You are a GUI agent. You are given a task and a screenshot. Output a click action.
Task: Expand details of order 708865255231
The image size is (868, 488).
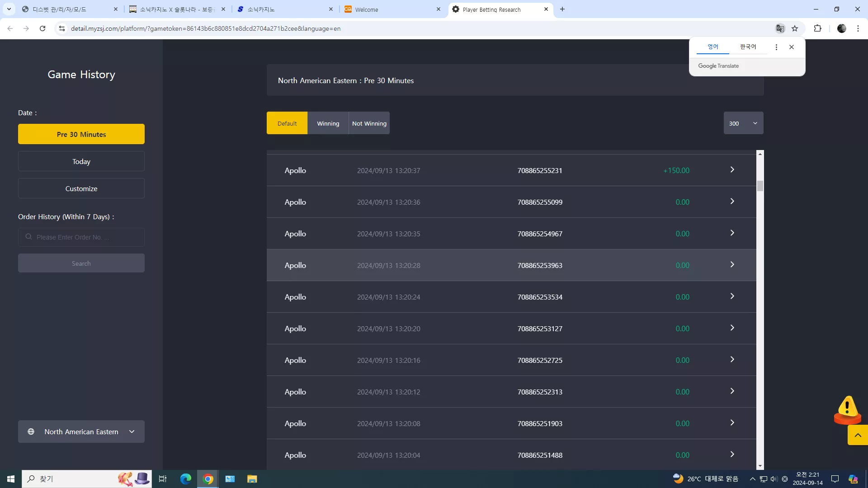point(732,170)
